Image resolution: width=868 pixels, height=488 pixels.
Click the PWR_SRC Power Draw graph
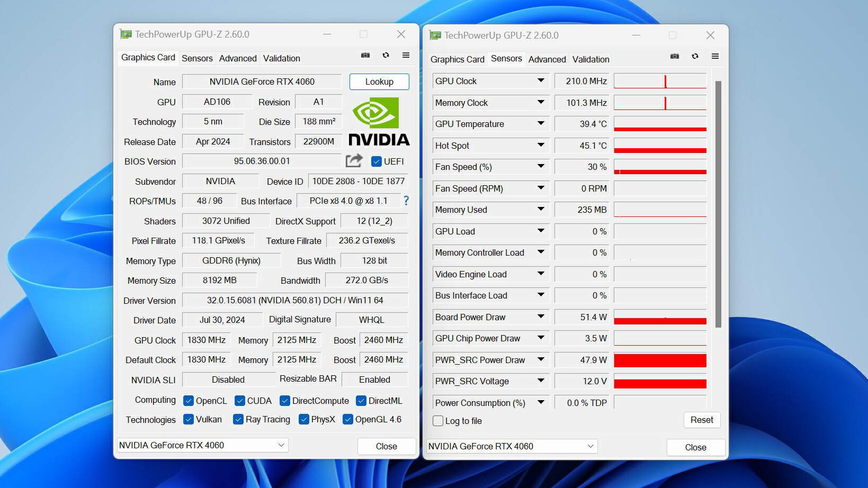point(660,360)
